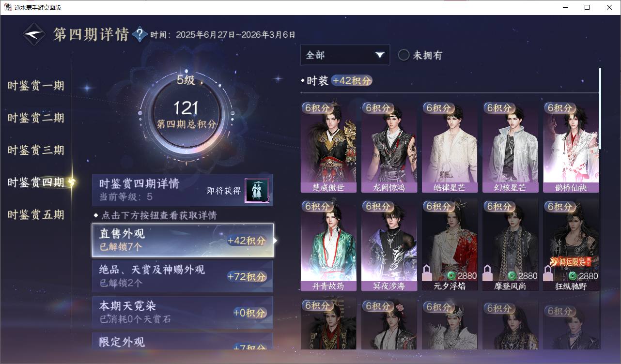Click the lock icon on 摩登风尚
This screenshot has width=621, height=364.
[488, 273]
